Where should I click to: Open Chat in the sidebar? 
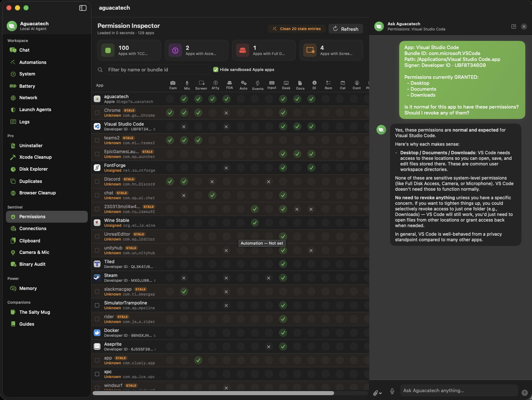[x=47, y=50]
